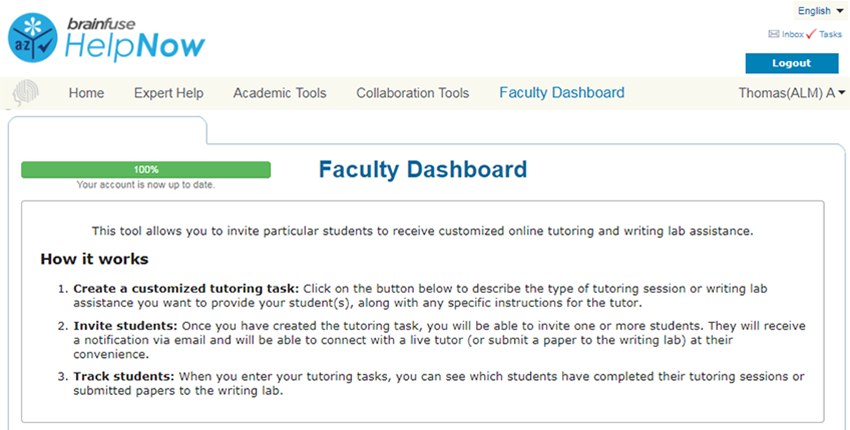The image size is (850, 430).
Task: Click the red Tasks checkmark icon
Action: coord(811,34)
